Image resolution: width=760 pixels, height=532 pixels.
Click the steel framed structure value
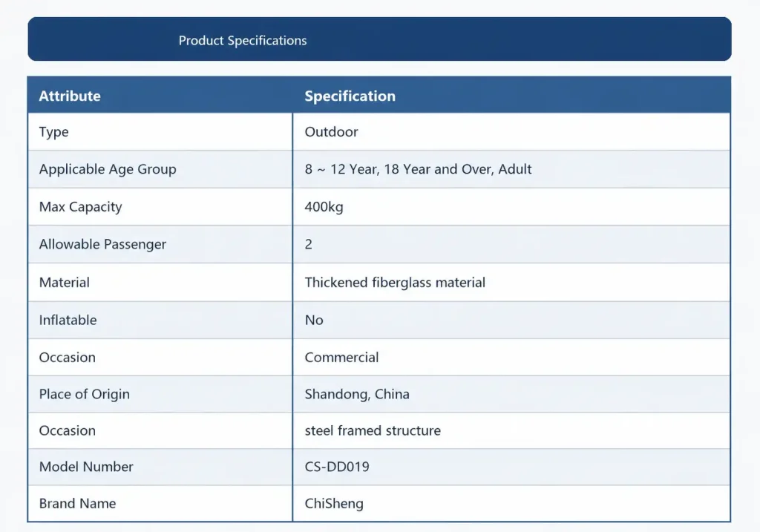373,431
